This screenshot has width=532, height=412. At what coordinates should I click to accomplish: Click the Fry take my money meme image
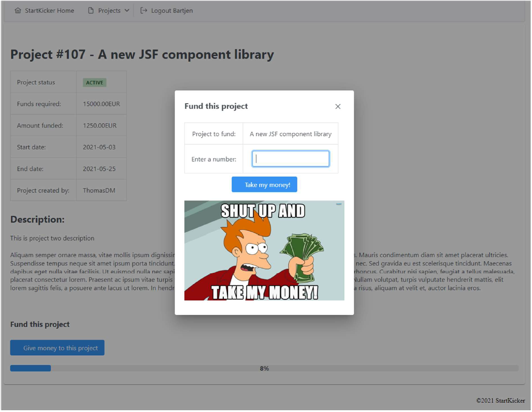click(264, 251)
